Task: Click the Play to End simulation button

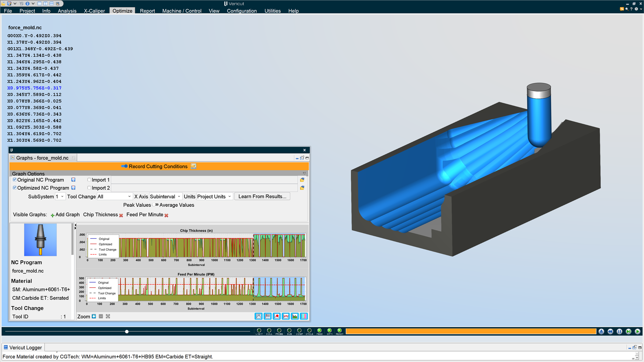Action: point(637,331)
